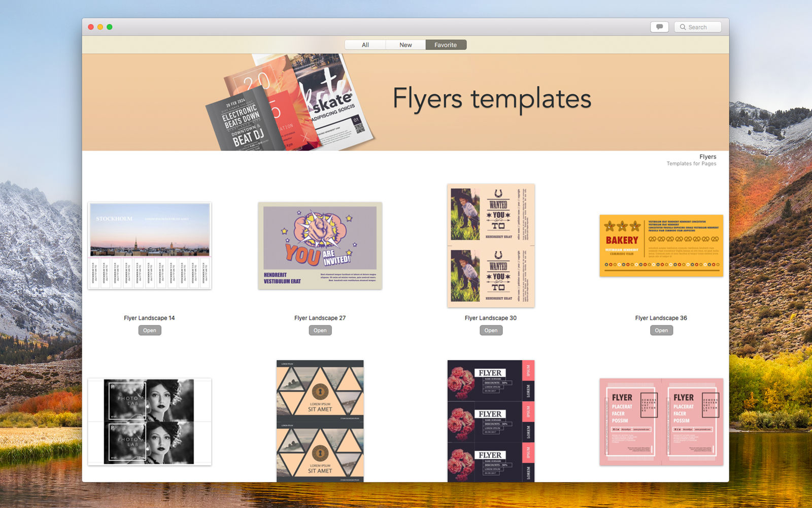Screen dimensions: 812x508
Task: Select the Stockholm flyer thumbnail
Action: (150, 246)
